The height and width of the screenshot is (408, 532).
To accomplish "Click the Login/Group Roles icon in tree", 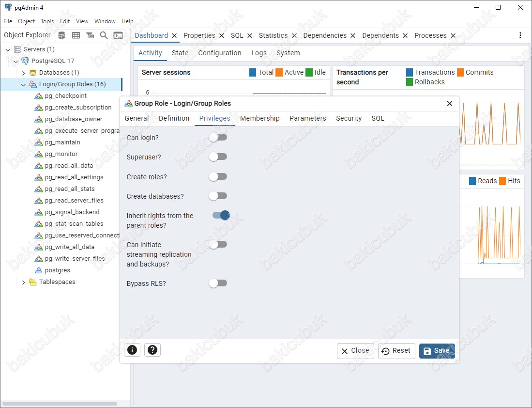I will coord(33,84).
